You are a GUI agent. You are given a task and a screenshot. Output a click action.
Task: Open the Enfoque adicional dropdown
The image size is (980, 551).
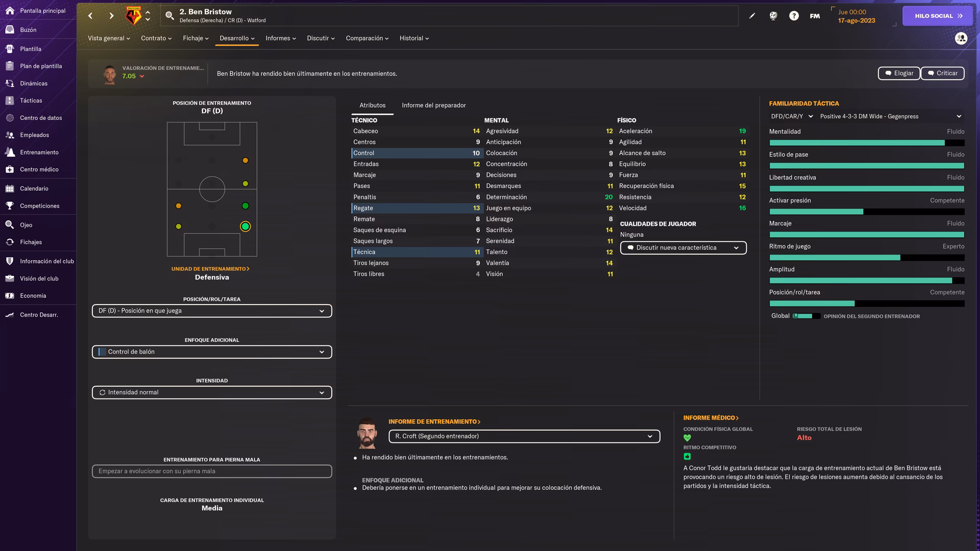pyautogui.click(x=211, y=352)
